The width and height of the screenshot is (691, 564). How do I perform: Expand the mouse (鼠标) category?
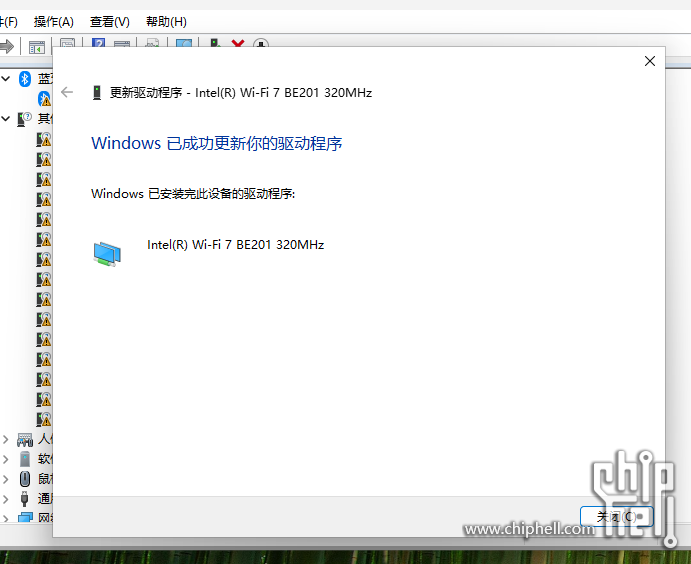click(x=6, y=479)
